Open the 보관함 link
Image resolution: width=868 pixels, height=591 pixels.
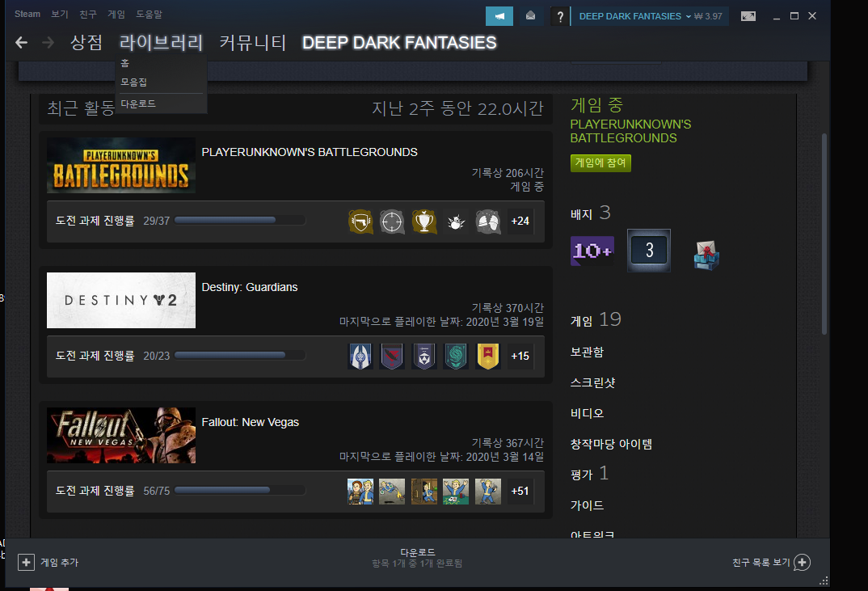pyautogui.click(x=588, y=352)
